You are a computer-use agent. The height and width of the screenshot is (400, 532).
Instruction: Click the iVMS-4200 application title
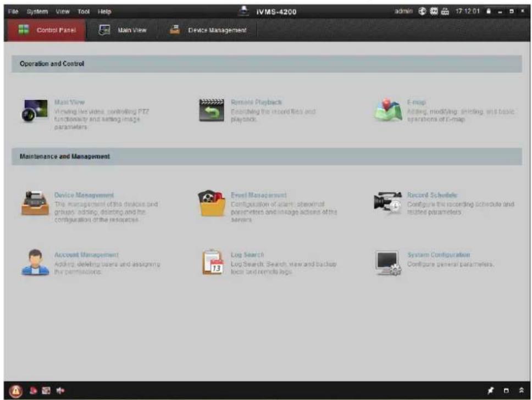click(x=276, y=12)
